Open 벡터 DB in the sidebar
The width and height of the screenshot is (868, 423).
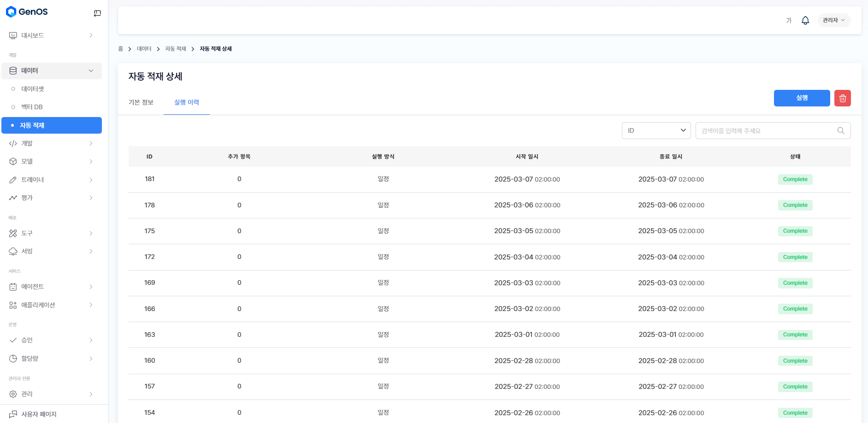[x=32, y=107]
